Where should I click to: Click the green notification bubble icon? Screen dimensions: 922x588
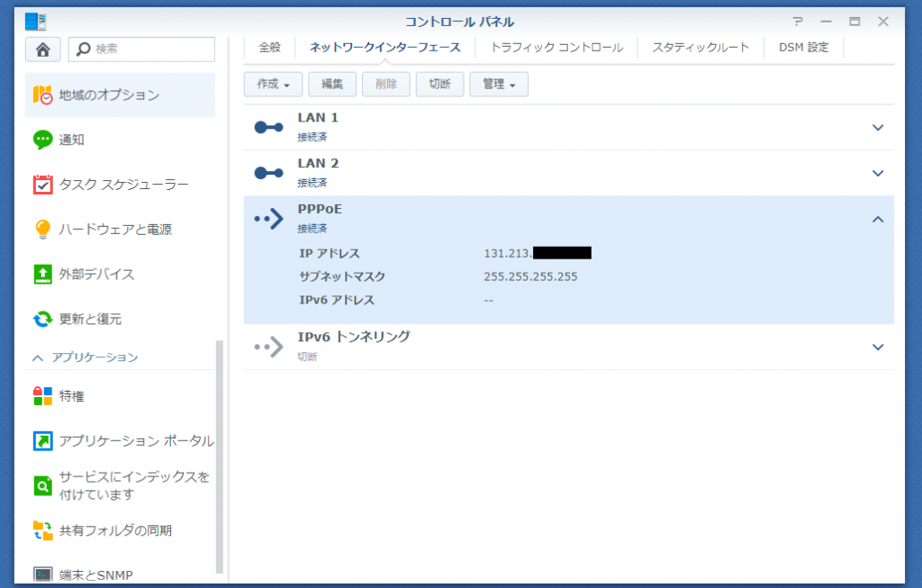point(42,140)
